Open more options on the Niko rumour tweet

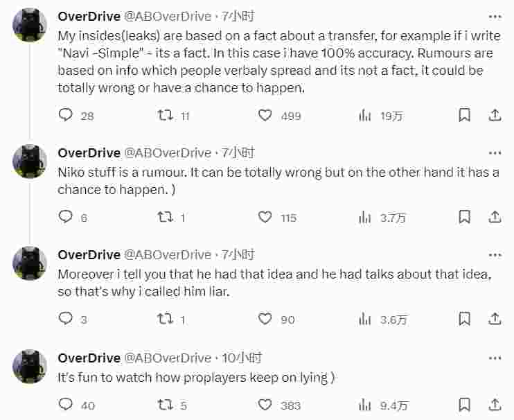(495, 152)
